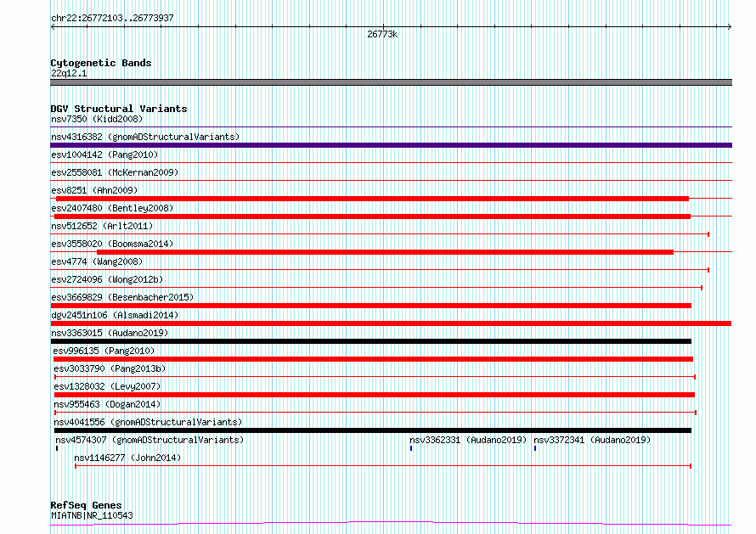Click esv1328032 (Levy2007) variant label
The width and height of the screenshot is (756, 534).
pos(107,386)
